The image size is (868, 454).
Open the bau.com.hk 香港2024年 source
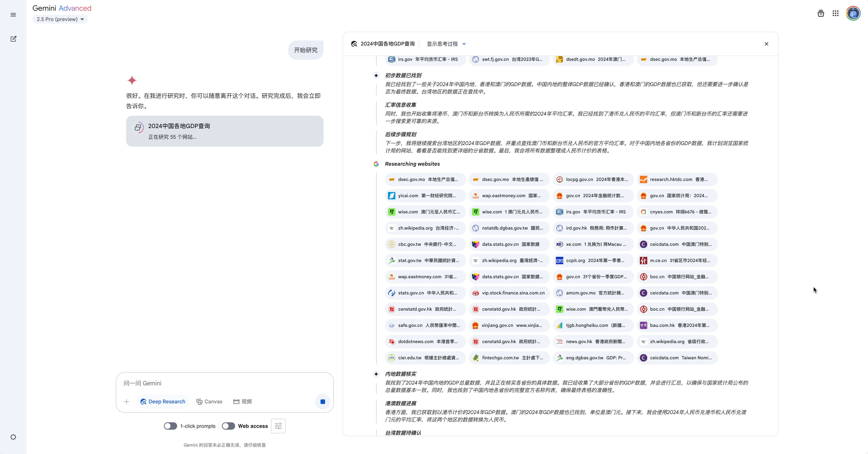(x=677, y=325)
